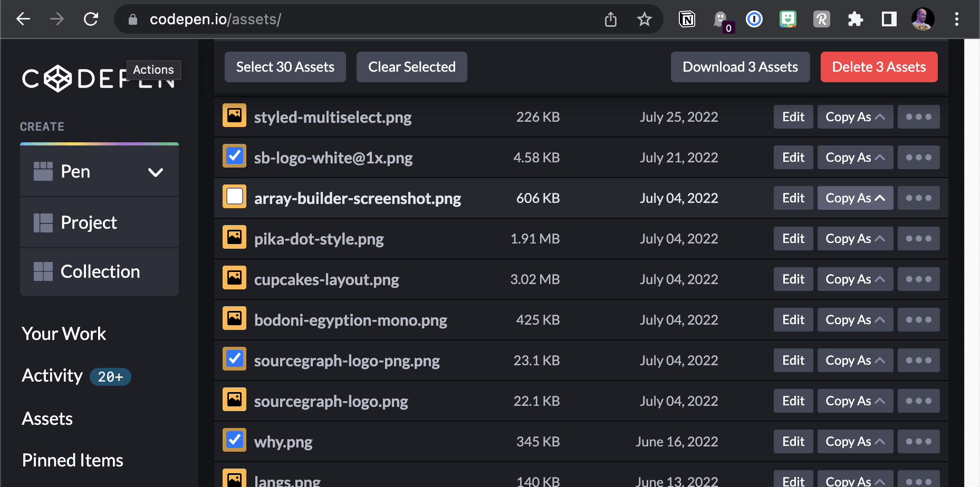Click the image file icon beside pika-dot-style.png
Viewport: 980px width, 487px height.
point(234,237)
